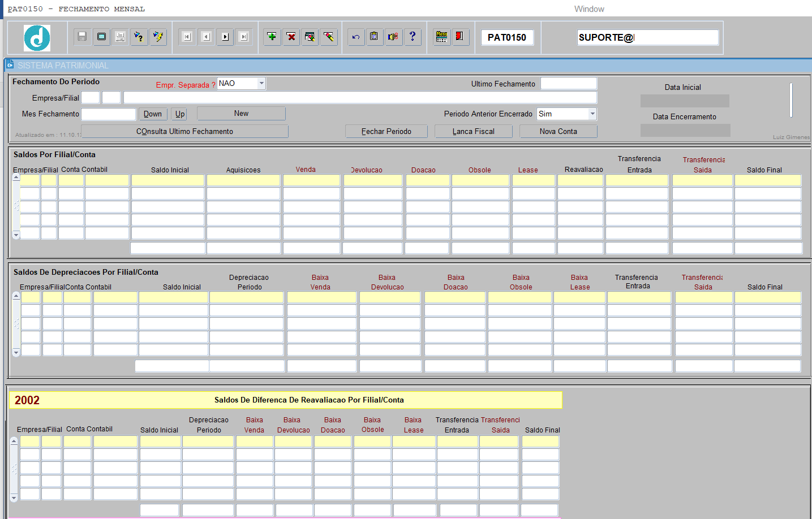
Task: Click first-row Saldo Inicial cell in Saldos Por Filial/Conta
Action: pos(167,180)
